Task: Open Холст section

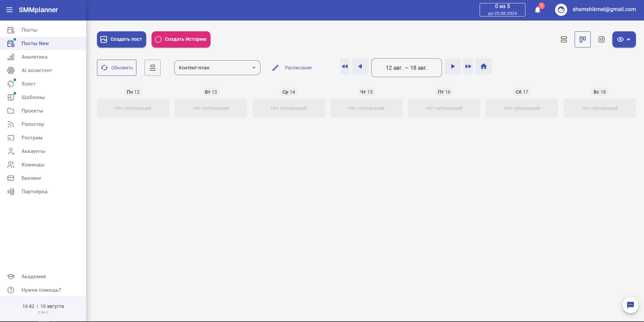Action: click(43, 84)
